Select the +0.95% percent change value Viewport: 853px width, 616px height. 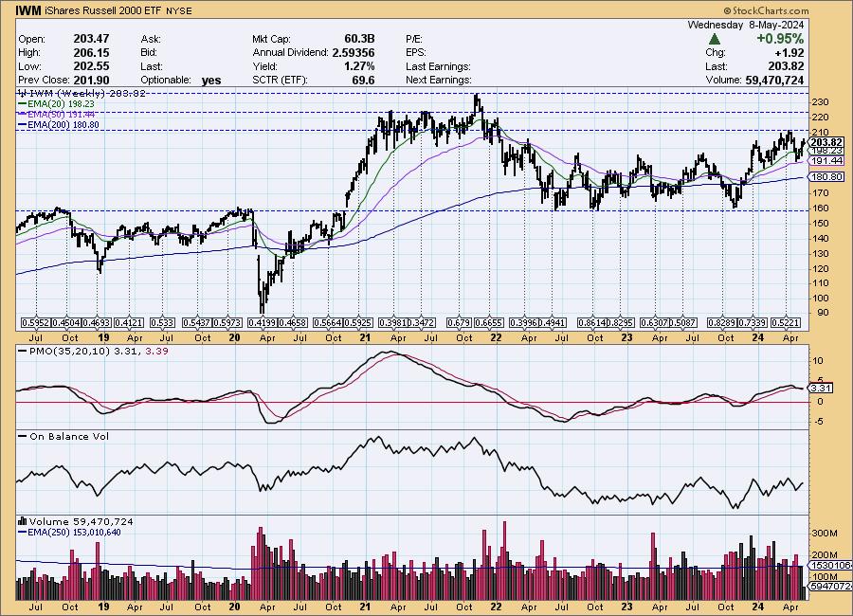(780, 39)
